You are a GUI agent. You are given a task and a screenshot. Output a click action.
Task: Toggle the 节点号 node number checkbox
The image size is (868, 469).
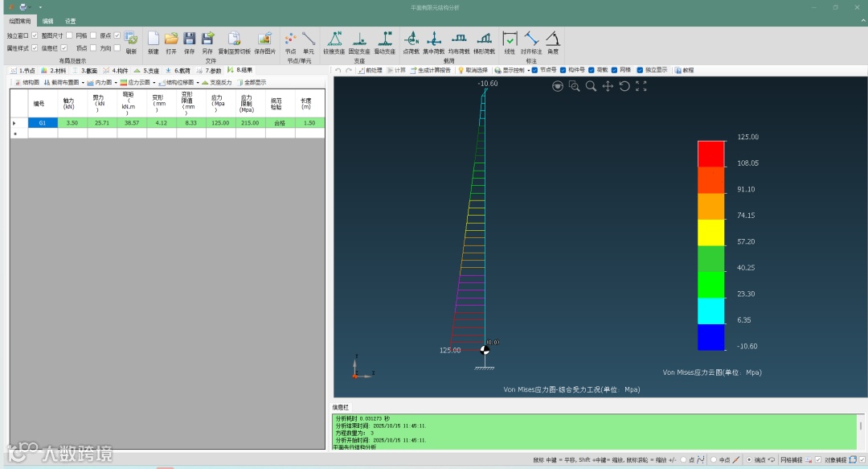tap(535, 70)
